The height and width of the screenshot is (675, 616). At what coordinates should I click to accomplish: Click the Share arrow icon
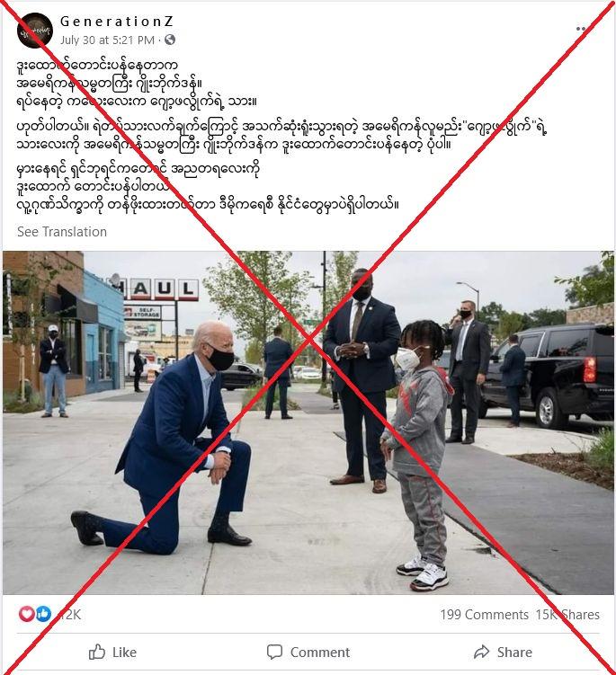tap(482, 652)
